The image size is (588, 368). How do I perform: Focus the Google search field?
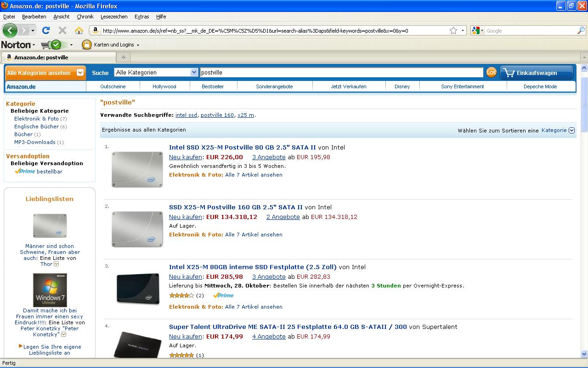pyautogui.click(x=531, y=31)
